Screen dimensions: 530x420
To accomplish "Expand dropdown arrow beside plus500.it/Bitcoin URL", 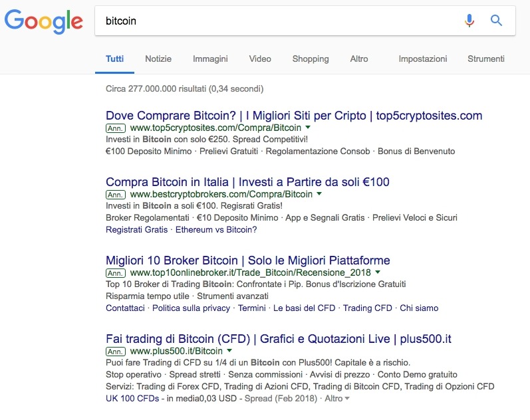I will click(x=229, y=350).
